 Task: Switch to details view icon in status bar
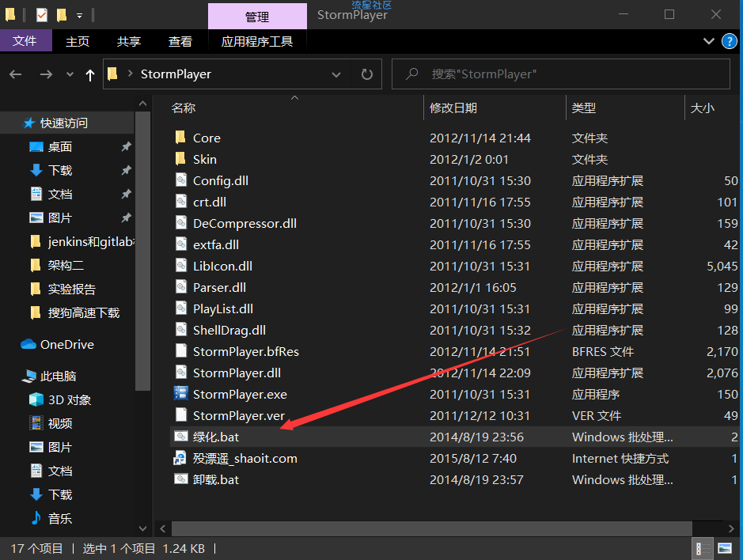702,548
